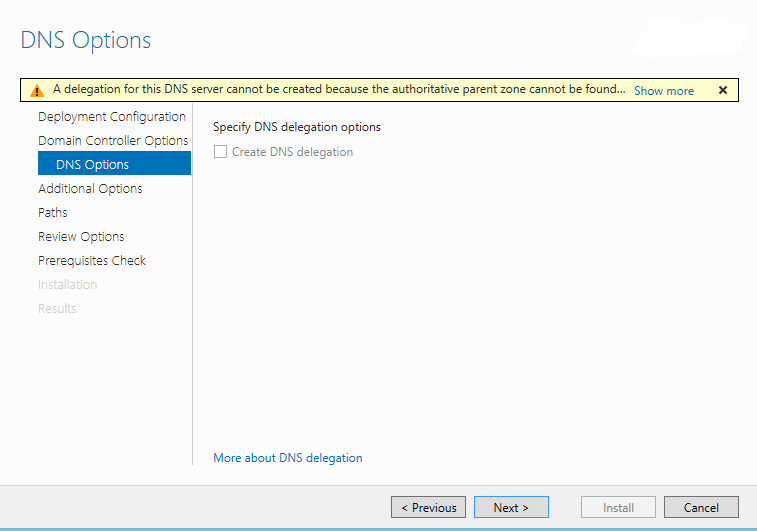Select the highlighted DNS Options step
Screen dimensions: 757x531
click(93, 165)
